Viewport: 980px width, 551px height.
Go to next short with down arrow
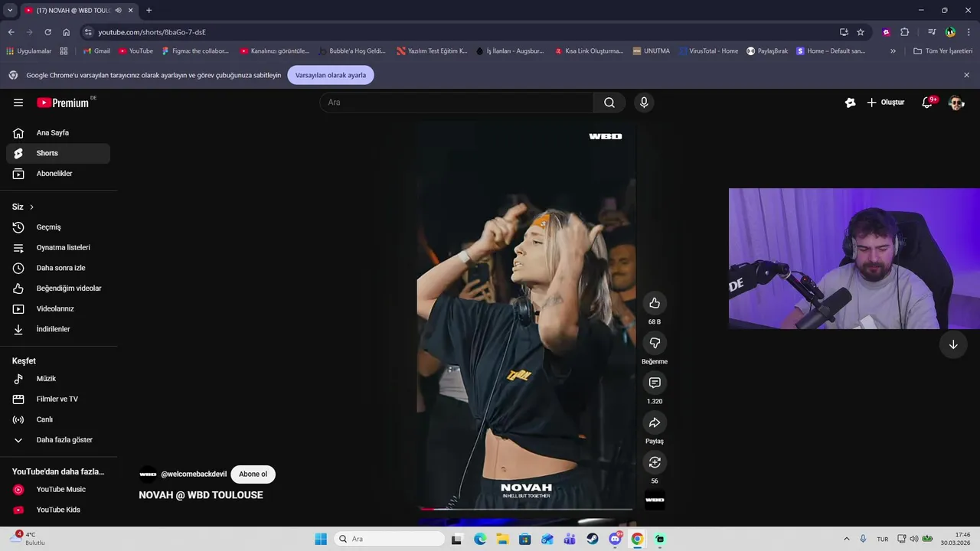tap(953, 344)
